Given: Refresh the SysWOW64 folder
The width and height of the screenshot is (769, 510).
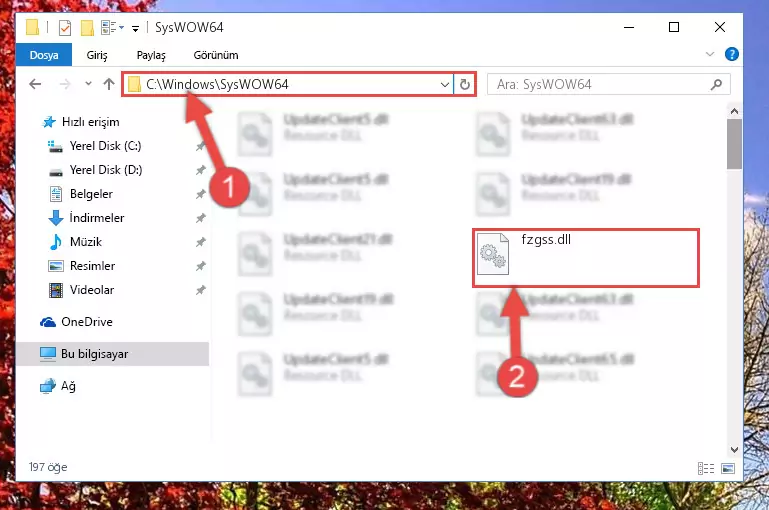Looking at the screenshot, I should 464,84.
